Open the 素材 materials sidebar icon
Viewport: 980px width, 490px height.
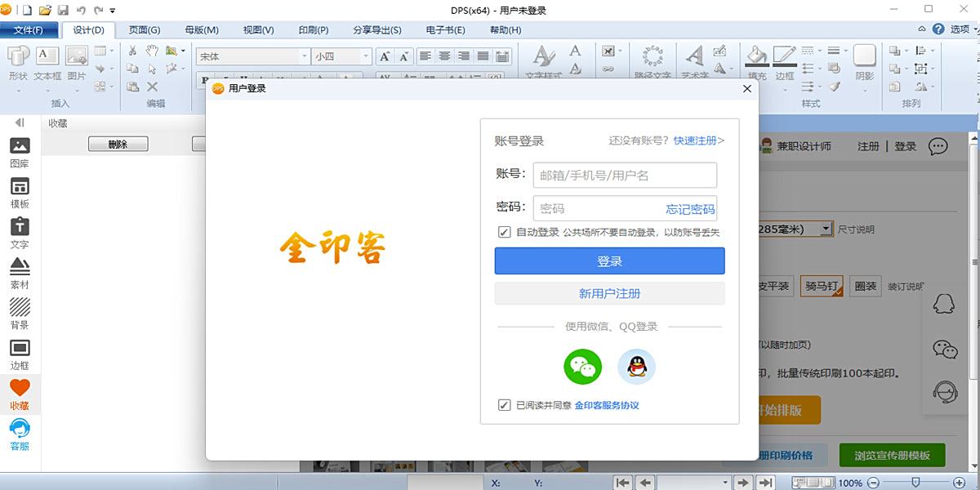pos(20,274)
